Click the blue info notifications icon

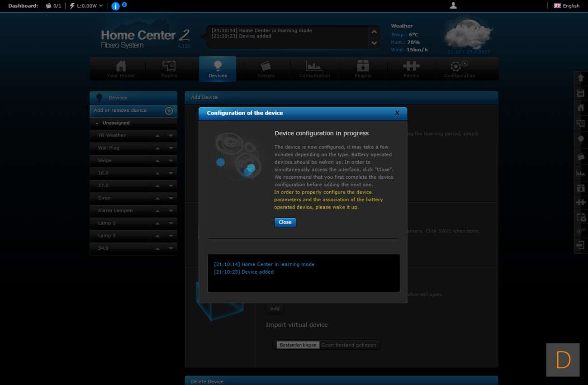click(x=116, y=6)
